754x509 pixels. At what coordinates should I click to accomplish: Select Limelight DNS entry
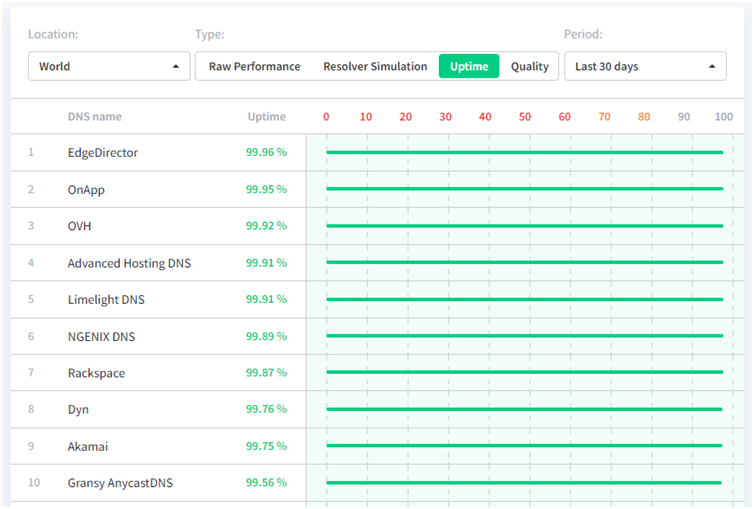[x=106, y=300]
